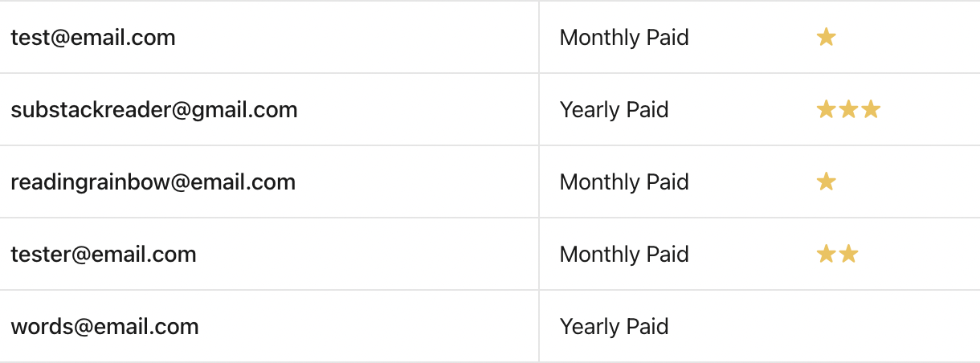Click Yearly Paid for substackreader@gmail.com
The image size is (980, 363).
click(615, 109)
